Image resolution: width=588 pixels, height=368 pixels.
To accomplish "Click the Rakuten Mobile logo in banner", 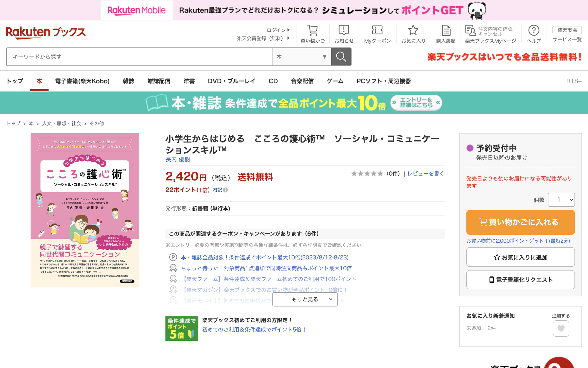I will (x=136, y=10).
